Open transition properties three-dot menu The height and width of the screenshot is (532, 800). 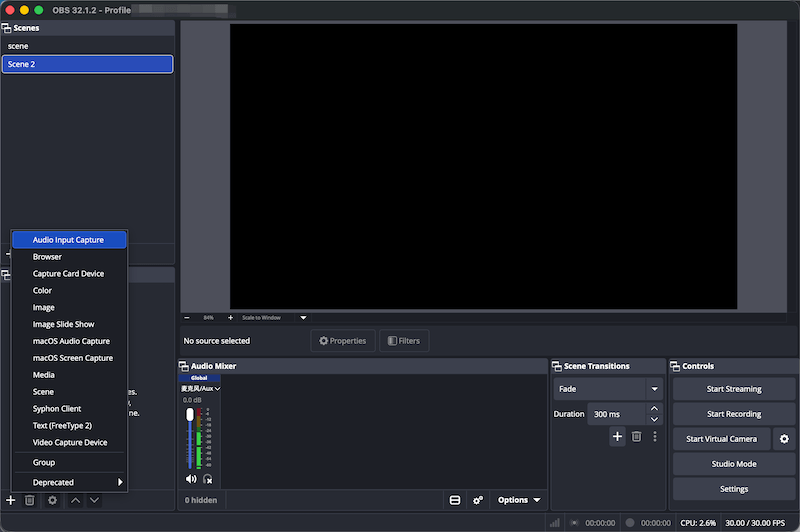point(655,437)
